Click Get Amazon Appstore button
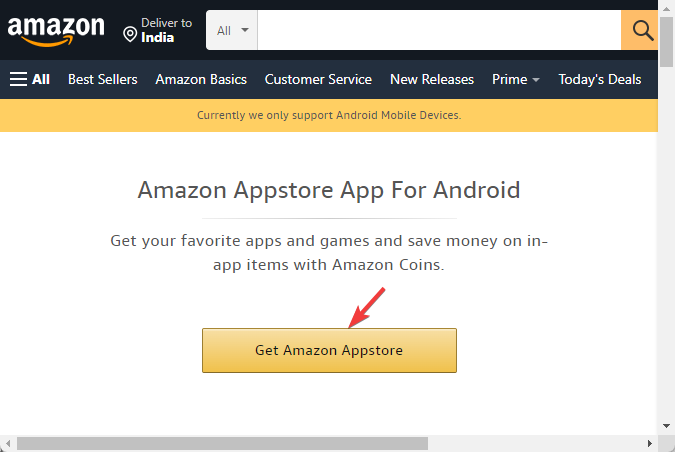Viewport: 675px width, 452px height. pyautogui.click(x=329, y=350)
